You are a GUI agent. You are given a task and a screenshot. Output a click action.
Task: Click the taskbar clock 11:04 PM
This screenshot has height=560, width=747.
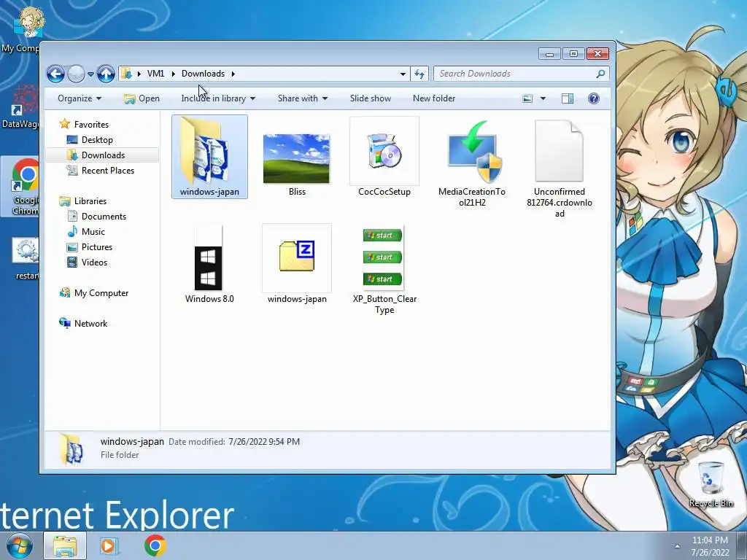[x=709, y=540]
